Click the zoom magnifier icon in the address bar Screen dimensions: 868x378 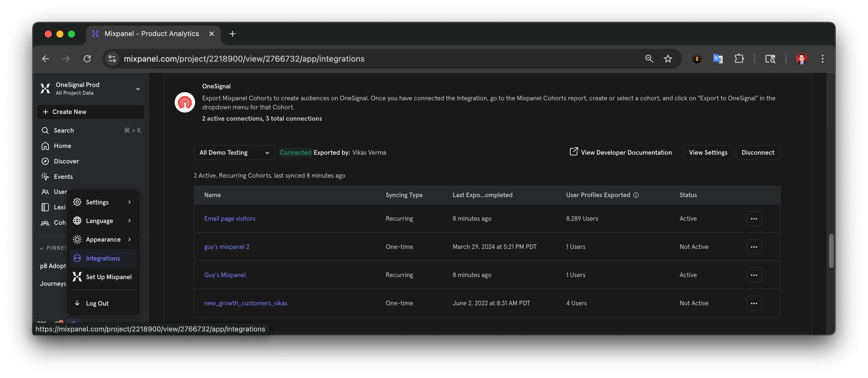coord(649,59)
